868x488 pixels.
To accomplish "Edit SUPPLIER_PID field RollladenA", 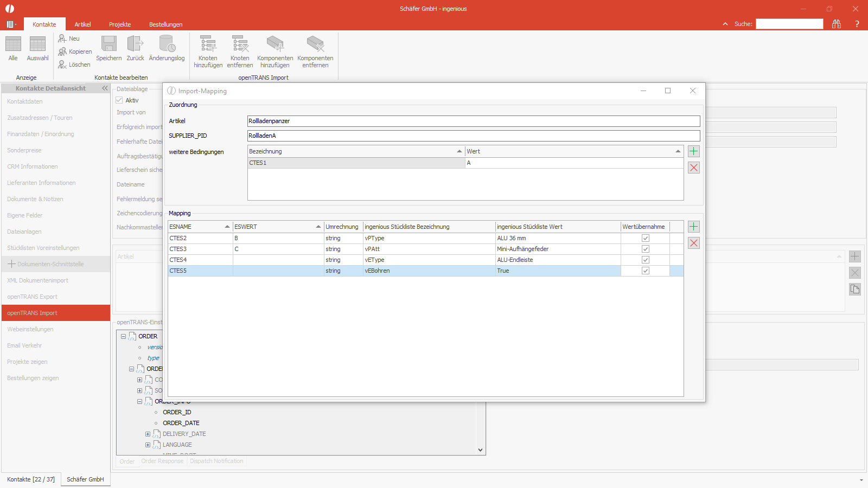I will (474, 136).
